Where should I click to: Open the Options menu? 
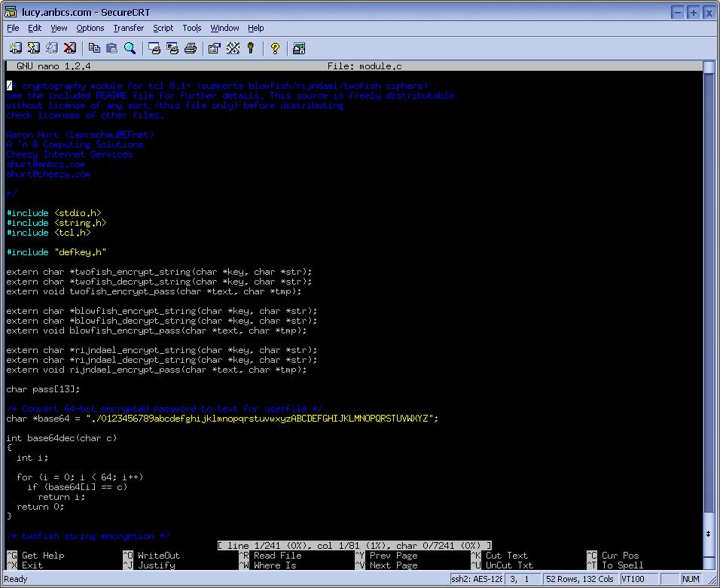point(90,28)
